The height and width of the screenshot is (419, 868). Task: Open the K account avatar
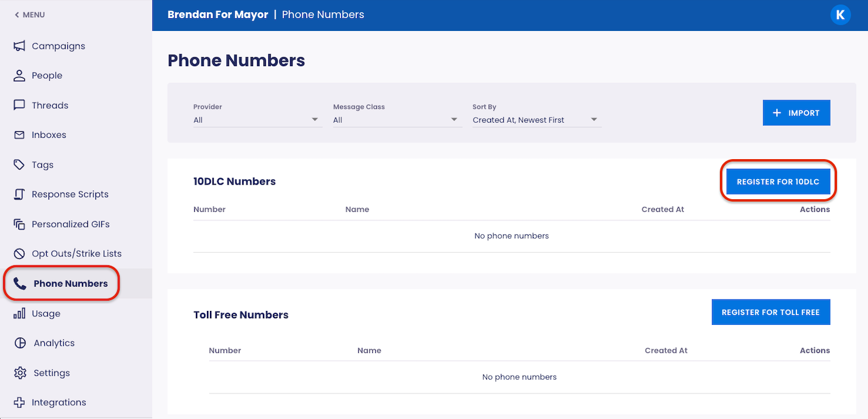(x=841, y=15)
